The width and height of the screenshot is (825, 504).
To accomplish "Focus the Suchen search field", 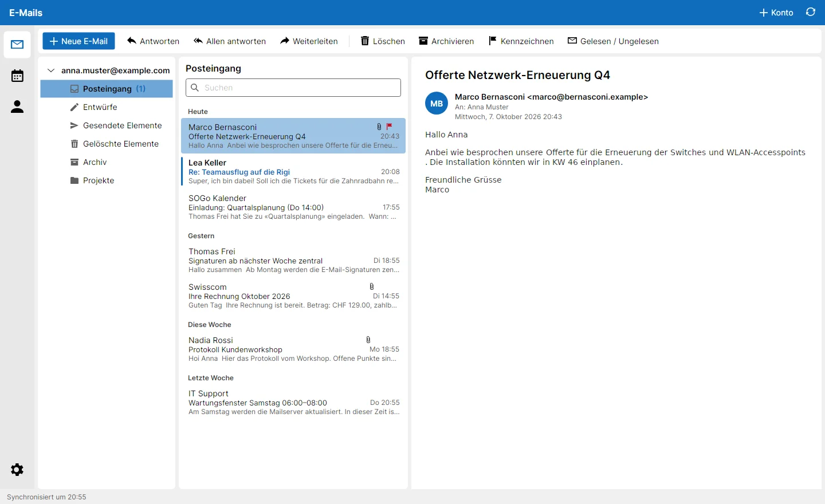I will coord(293,88).
